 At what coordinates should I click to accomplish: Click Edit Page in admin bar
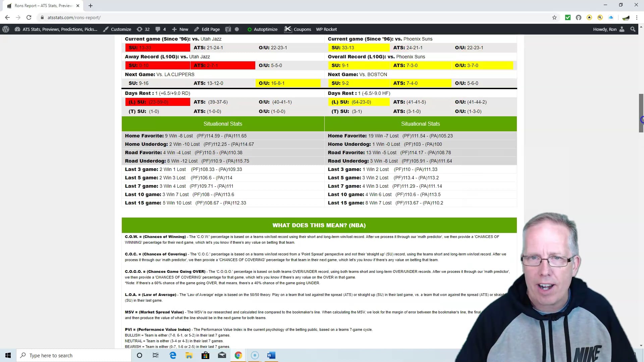point(207,29)
